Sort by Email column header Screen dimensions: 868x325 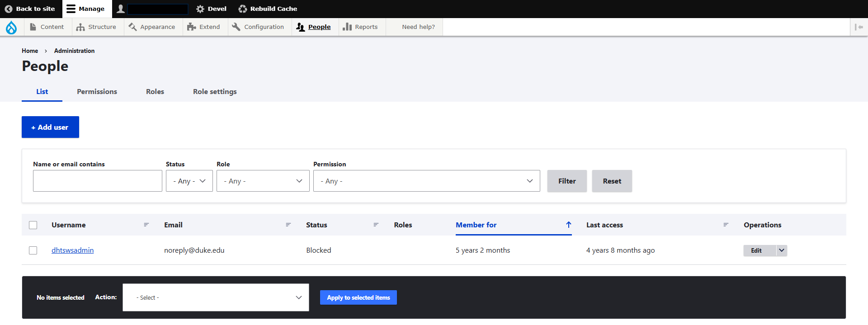(174, 225)
